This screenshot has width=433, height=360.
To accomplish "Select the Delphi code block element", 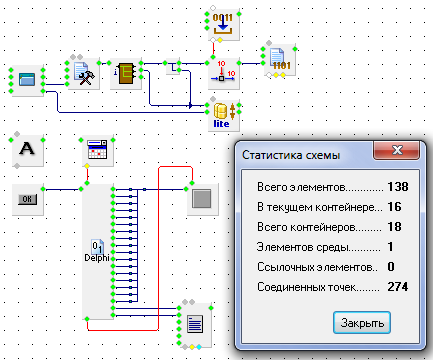I will click(98, 252).
